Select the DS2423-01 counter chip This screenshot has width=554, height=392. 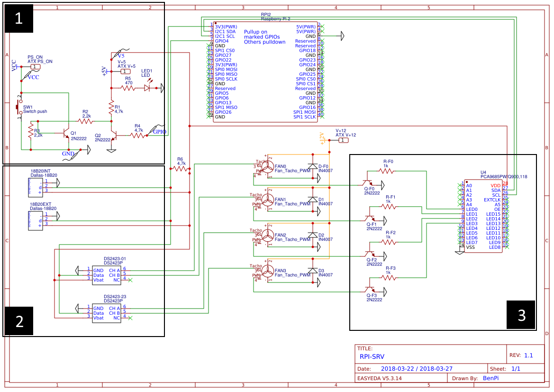[x=107, y=274]
